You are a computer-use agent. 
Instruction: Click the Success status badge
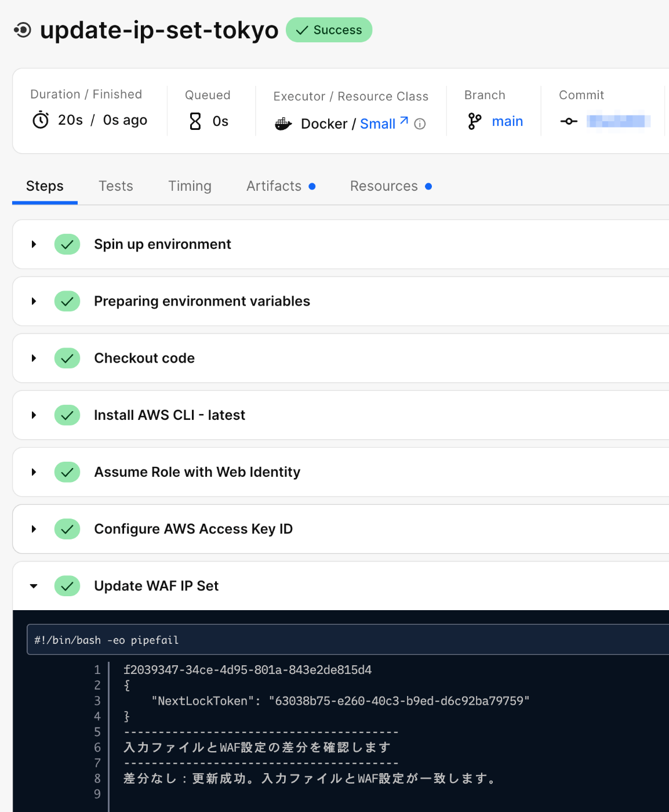tap(329, 30)
